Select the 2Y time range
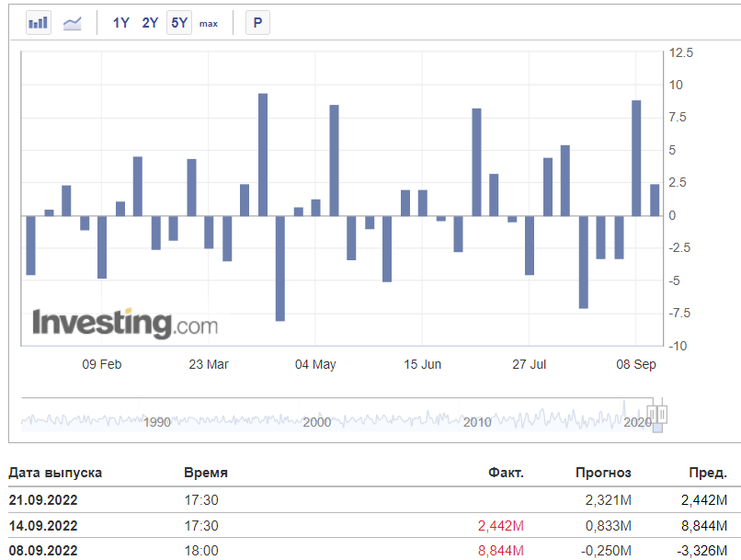The width and height of the screenshot is (741, 560). 150,23
